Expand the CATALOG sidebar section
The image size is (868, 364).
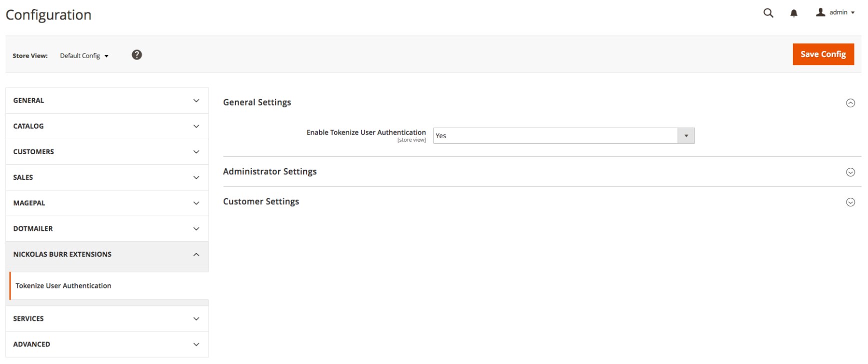(x=107, y=126)
